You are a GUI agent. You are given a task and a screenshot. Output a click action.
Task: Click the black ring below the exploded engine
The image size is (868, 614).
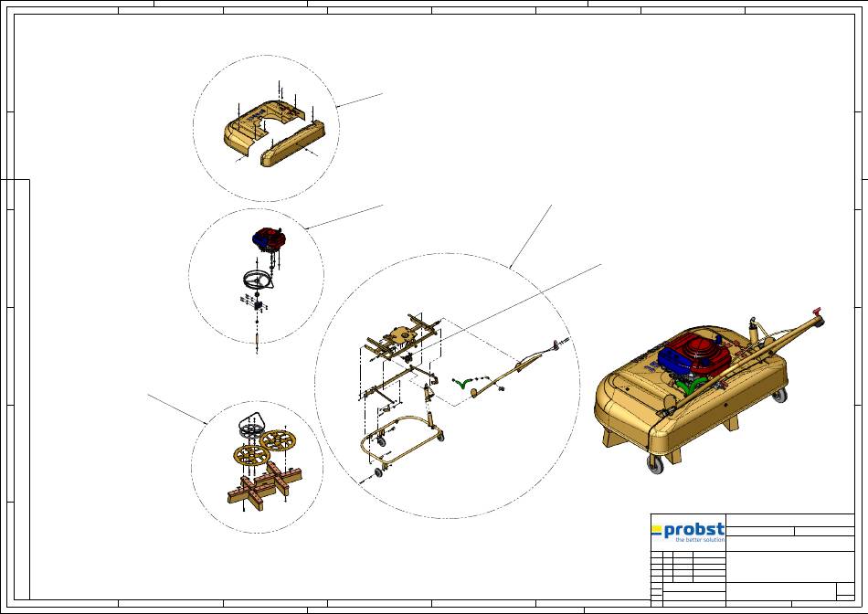(259, 281)
